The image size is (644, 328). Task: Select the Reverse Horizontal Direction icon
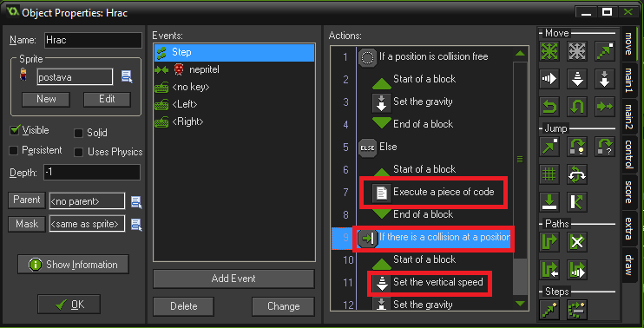[549, 107]
